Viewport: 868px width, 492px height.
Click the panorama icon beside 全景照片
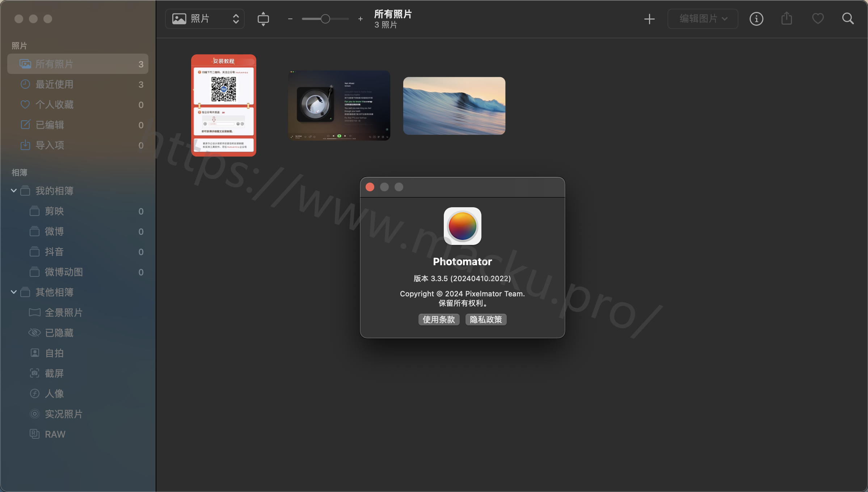(34, 312)
